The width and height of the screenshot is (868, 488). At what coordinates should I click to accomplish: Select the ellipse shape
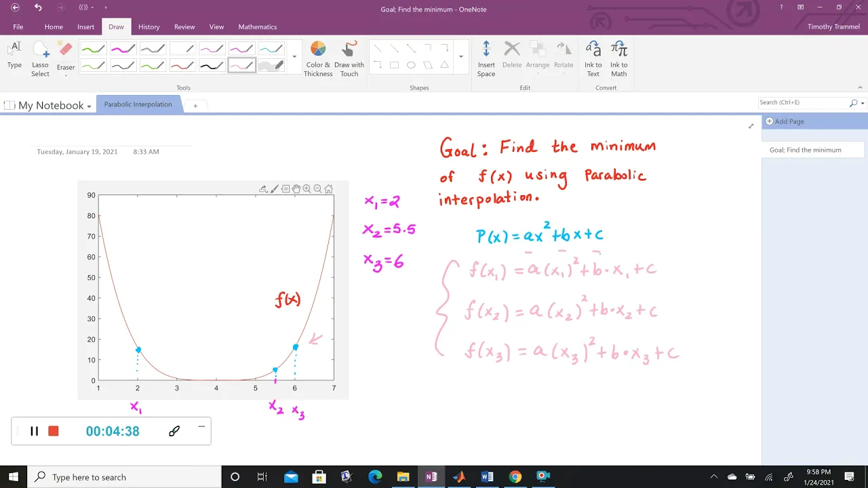411,65
